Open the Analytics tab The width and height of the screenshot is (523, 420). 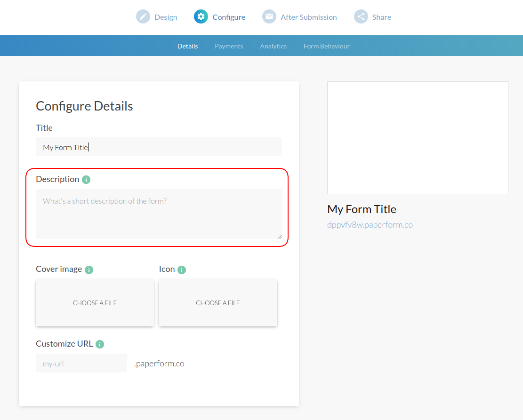click(273, 46)
